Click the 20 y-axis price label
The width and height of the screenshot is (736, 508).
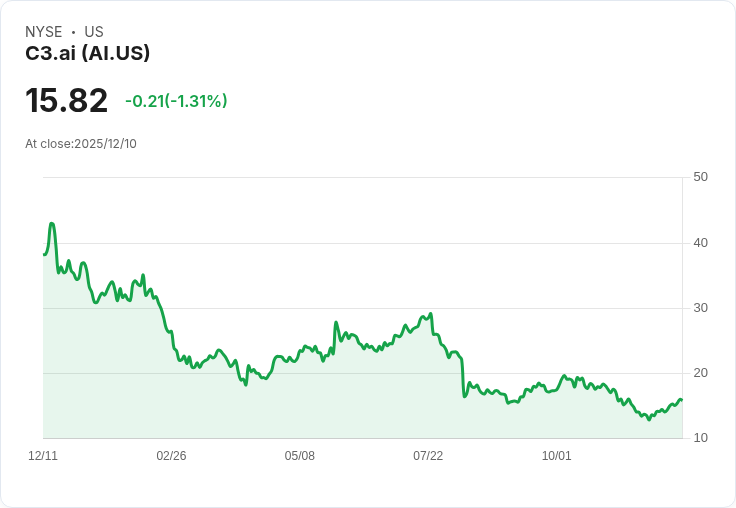coord(700,373)
